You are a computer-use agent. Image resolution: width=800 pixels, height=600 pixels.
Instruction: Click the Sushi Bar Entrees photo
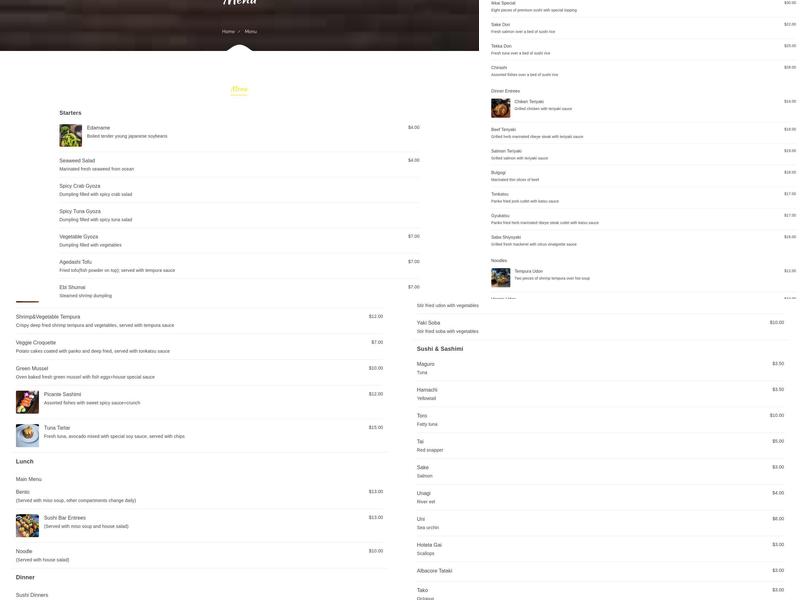27,526
